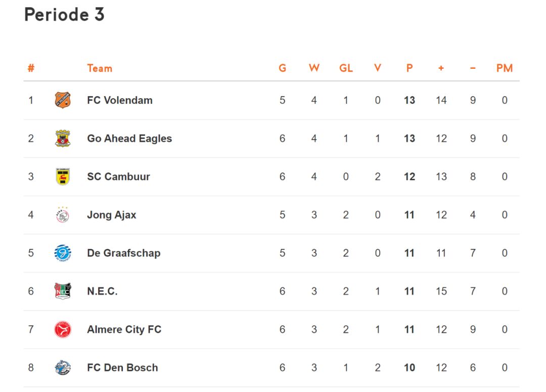Click the GL draws column header
The width and height of the screenshot is (546, 392).
click(346, 68)
